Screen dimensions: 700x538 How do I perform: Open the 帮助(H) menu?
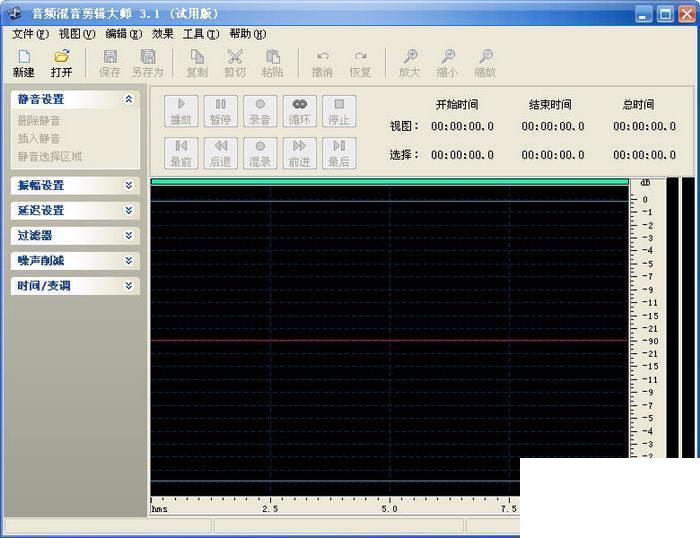[x=248, y=34]
